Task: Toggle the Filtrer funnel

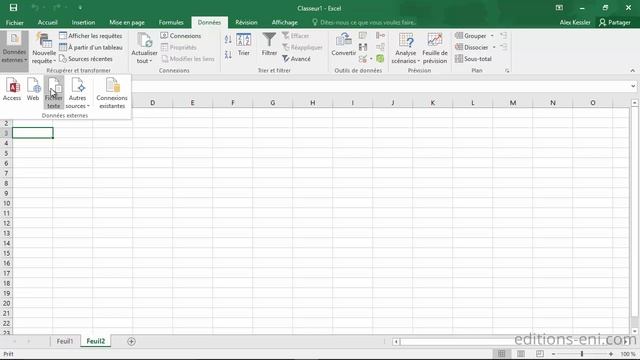Action: coord(269,45)
